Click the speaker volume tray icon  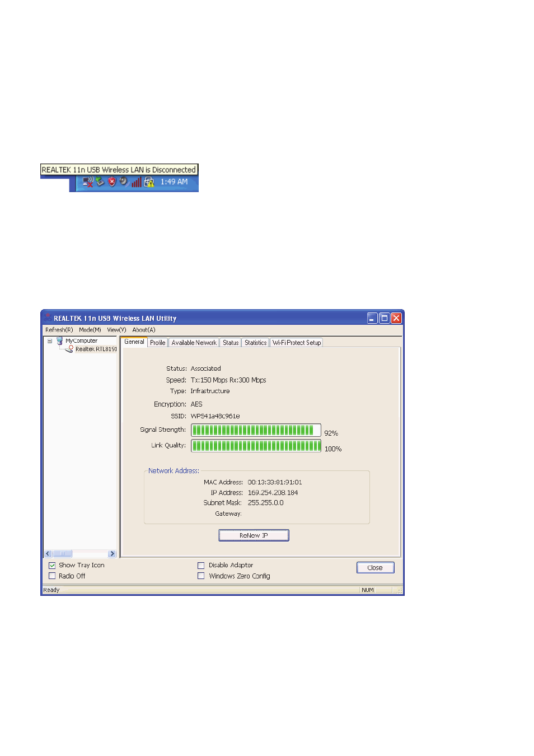124,181
